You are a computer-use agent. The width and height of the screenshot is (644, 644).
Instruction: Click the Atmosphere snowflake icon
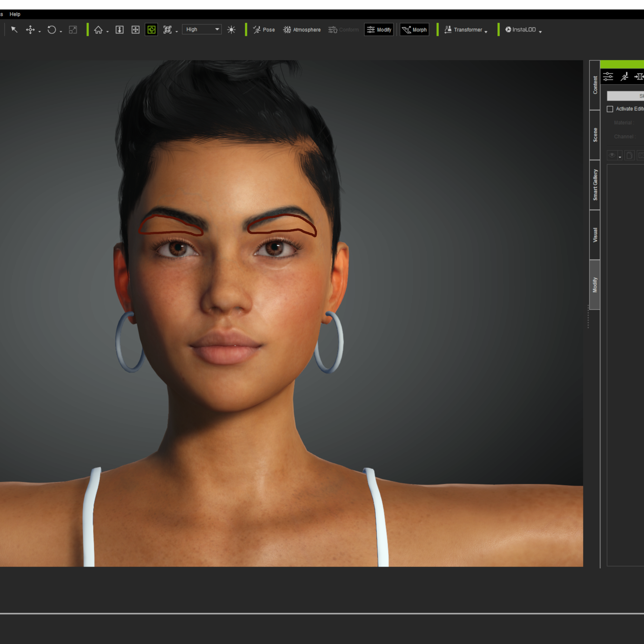coord(287,30)
